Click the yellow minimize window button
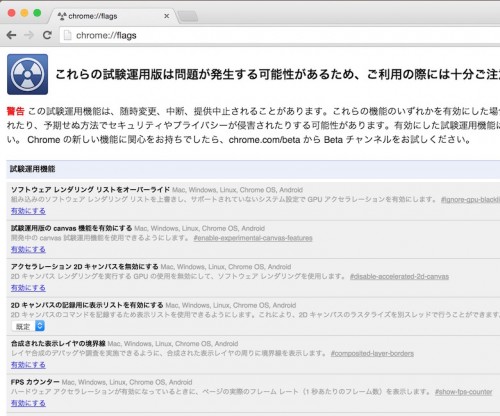500x416 pixels. (x=24, y=13)
